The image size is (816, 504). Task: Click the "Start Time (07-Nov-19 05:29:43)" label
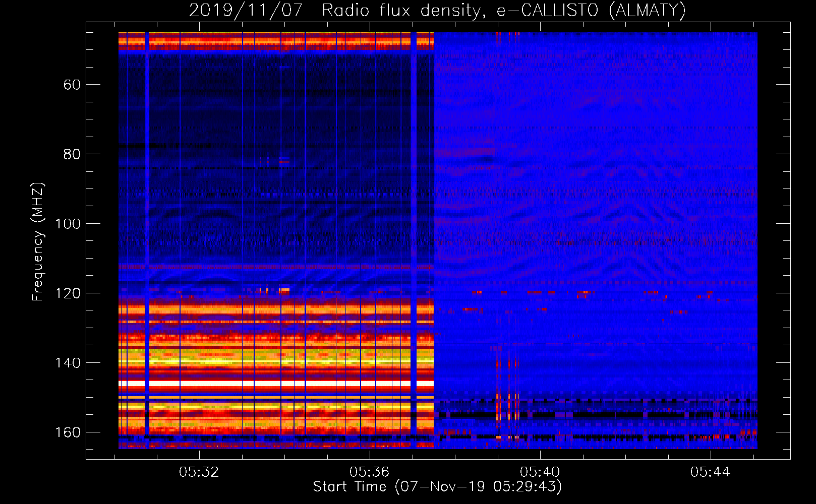pyautogui.click(x=437, y=487)
